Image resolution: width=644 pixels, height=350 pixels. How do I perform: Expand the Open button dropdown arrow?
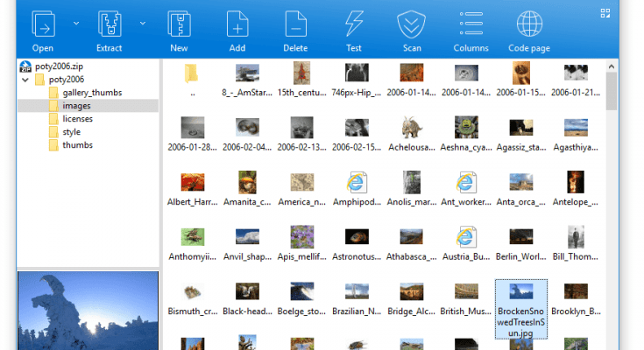pyautogui.click(x=76, y=24)
